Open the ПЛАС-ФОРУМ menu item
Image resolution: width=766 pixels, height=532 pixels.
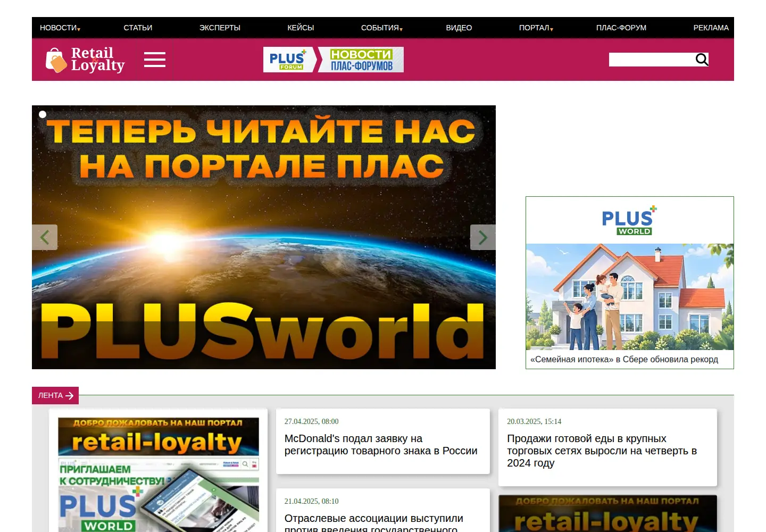pyautogui.click(x=621, y=28)
